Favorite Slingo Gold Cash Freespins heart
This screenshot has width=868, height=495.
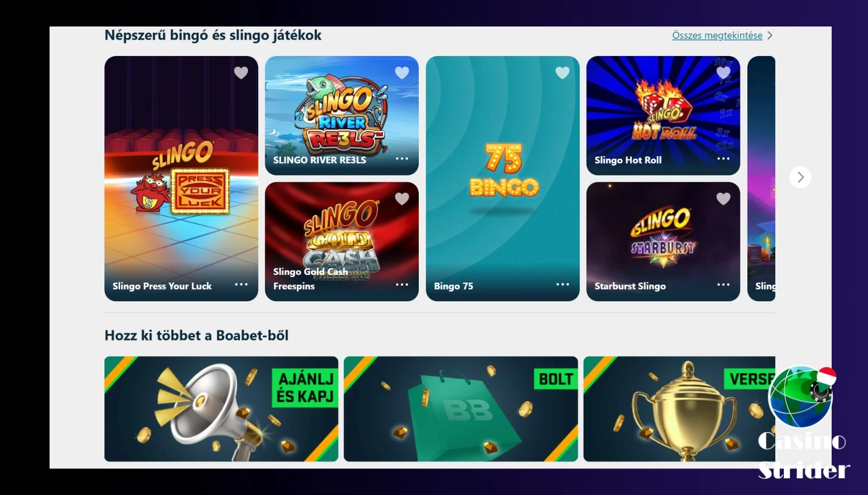click(402, 199)
